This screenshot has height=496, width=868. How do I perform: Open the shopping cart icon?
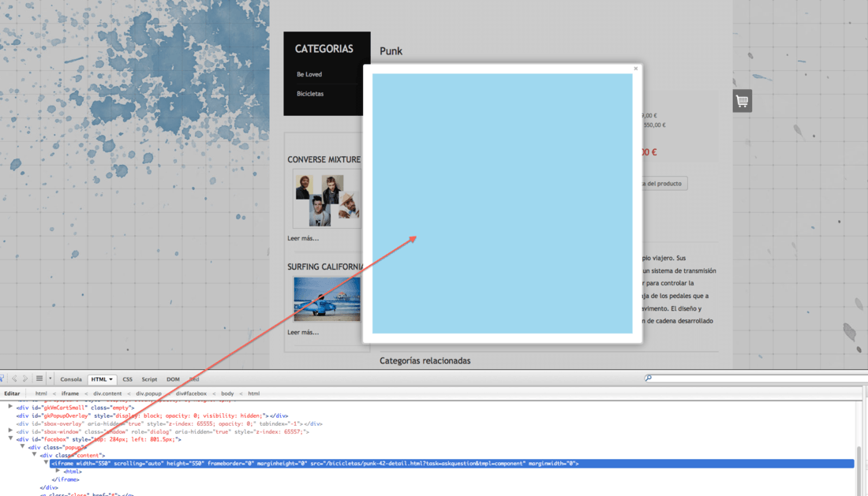point(743,101)
